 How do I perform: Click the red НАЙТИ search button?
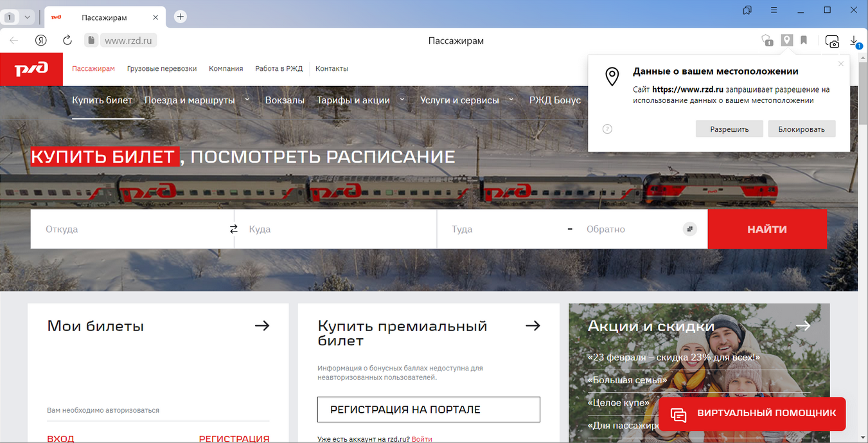[767, 229]
